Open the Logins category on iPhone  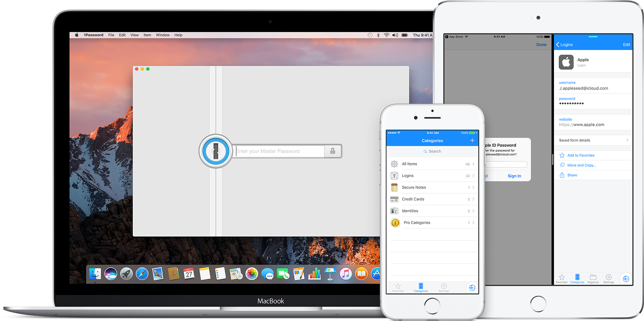[x=432, y=176]
